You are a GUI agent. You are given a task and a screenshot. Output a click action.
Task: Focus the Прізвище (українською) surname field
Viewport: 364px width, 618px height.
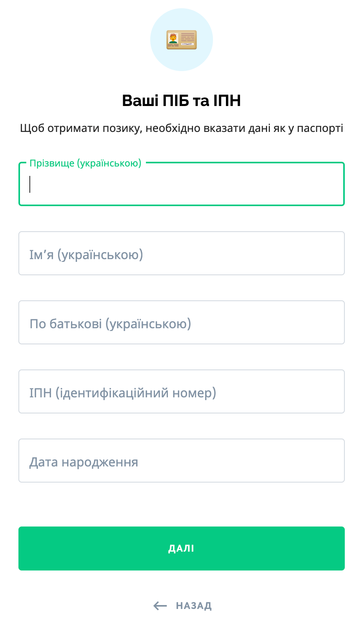(x=182, y=184)
